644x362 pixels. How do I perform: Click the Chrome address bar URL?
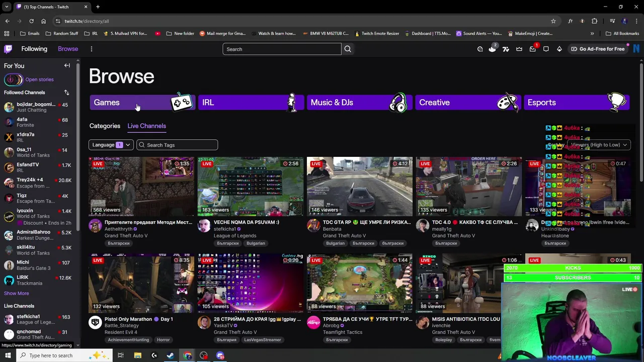coord(87,21)
